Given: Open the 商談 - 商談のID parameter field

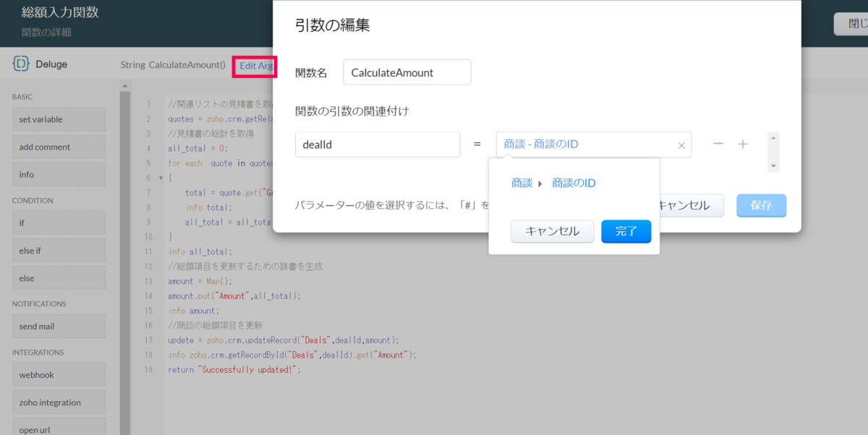Looking at the screenshot, I should click(594, 145).
